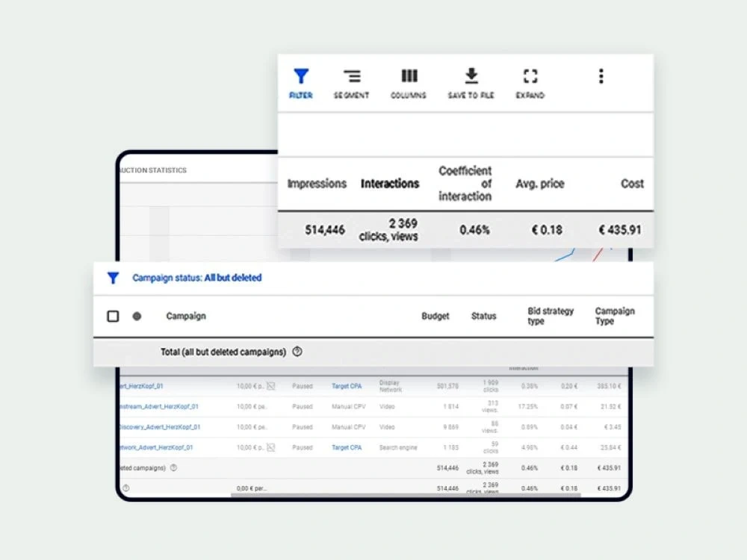Click the 0.46% interaction coefficient in card
The width and height of the screenshot is (747, 560).
[x=474, y=230]
